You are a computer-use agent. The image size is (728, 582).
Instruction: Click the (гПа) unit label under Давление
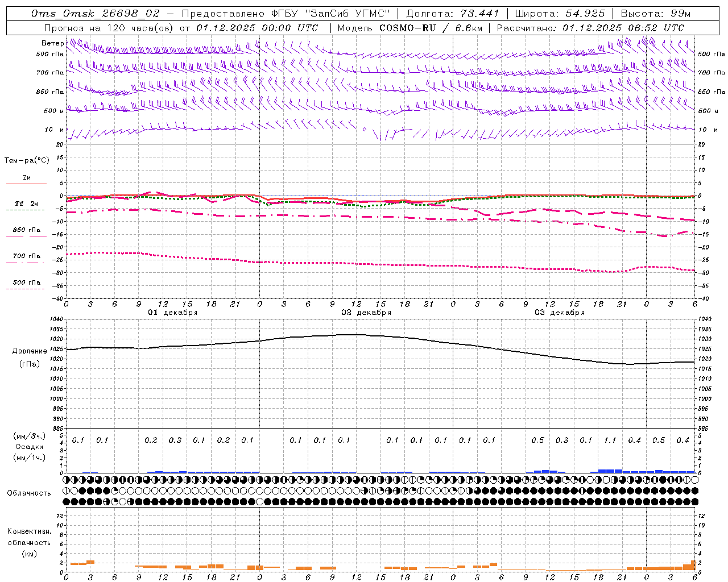[30, 364]
